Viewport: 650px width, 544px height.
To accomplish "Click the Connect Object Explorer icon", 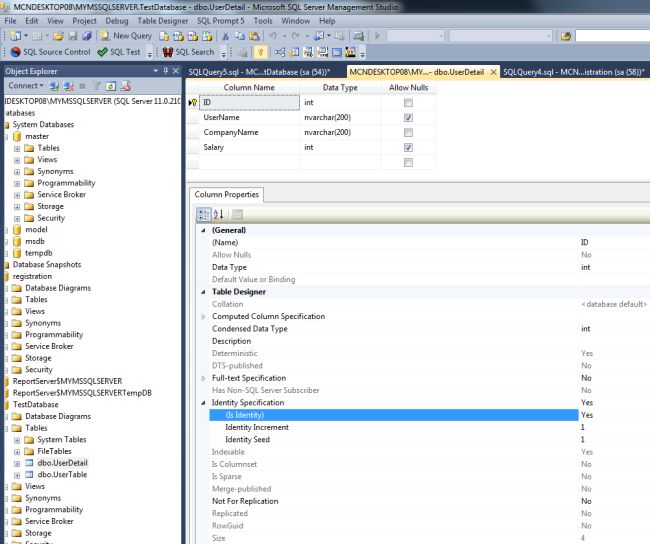I will [x=54, y=86].
